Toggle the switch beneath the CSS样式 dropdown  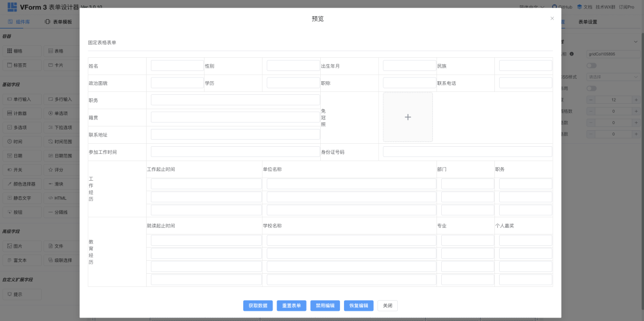[592, 88]
